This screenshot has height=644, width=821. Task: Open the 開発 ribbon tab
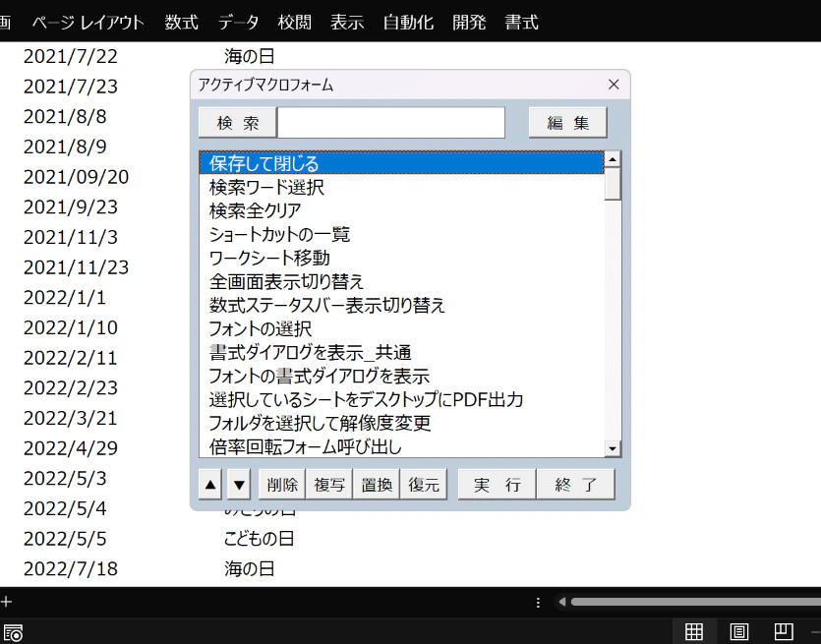(x=469, y=23)
